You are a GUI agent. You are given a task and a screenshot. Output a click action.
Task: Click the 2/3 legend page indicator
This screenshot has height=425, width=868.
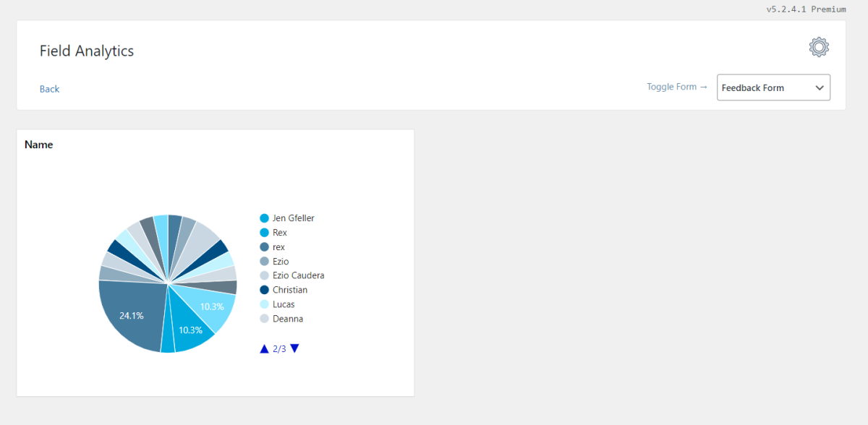pyautogui.click(x=279, y=349)
